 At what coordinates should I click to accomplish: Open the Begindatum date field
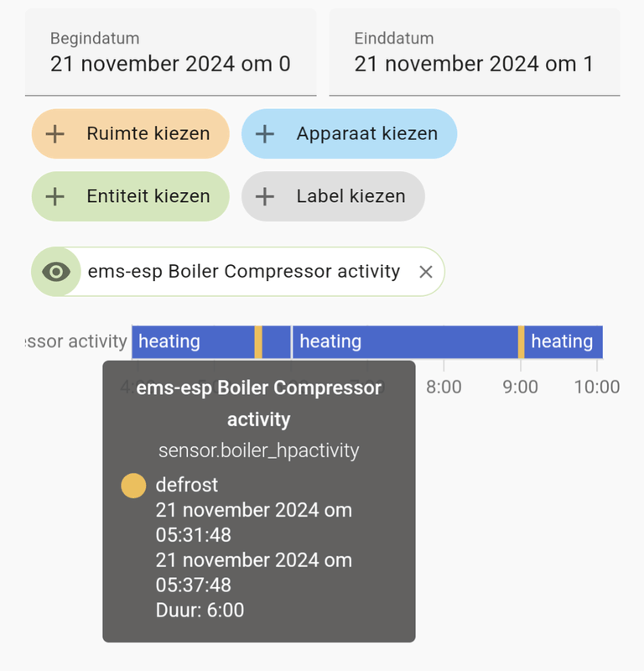pos(170,53)
